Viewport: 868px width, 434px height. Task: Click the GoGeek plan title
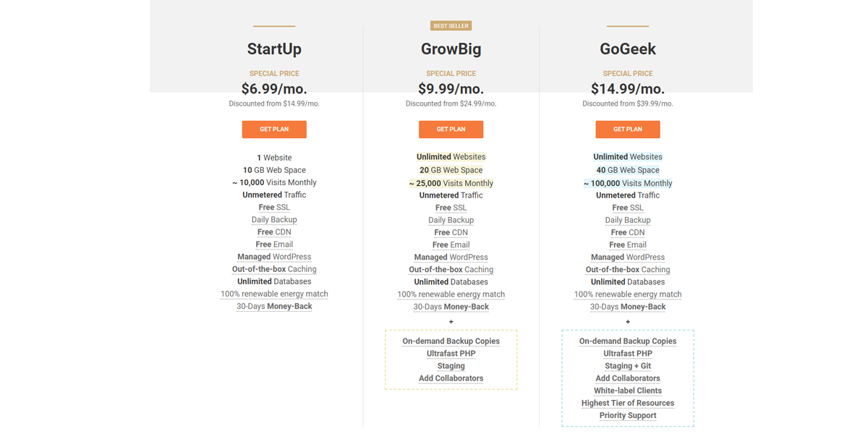pos(628,49)
